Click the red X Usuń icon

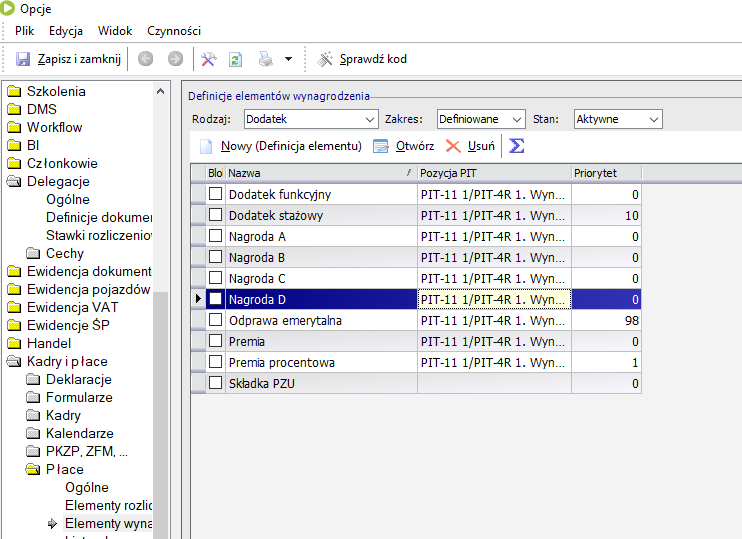(453, 146)
